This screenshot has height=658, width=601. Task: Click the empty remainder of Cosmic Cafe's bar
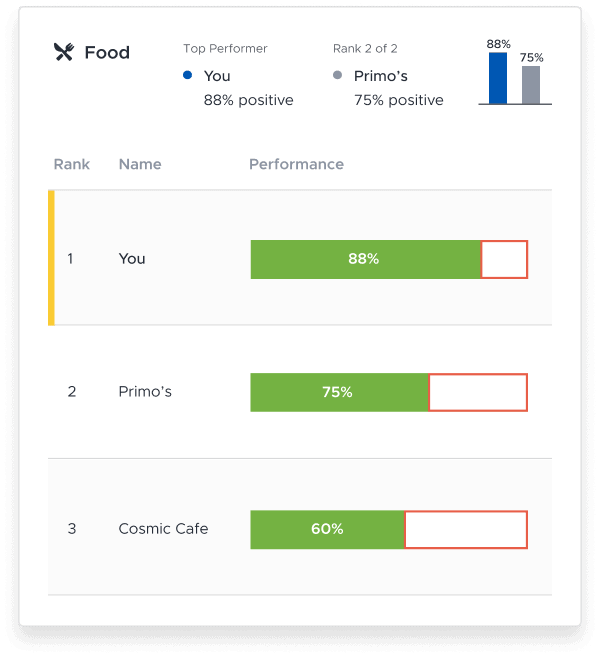point(465,529)
